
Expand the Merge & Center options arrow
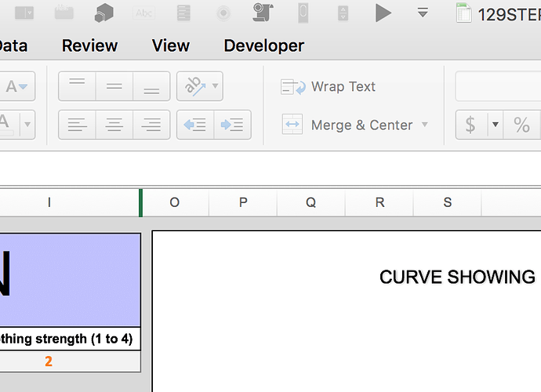pos(425,125)
